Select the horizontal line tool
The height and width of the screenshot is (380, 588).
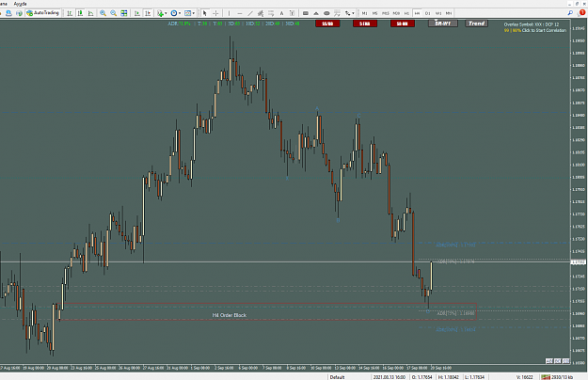240,13
